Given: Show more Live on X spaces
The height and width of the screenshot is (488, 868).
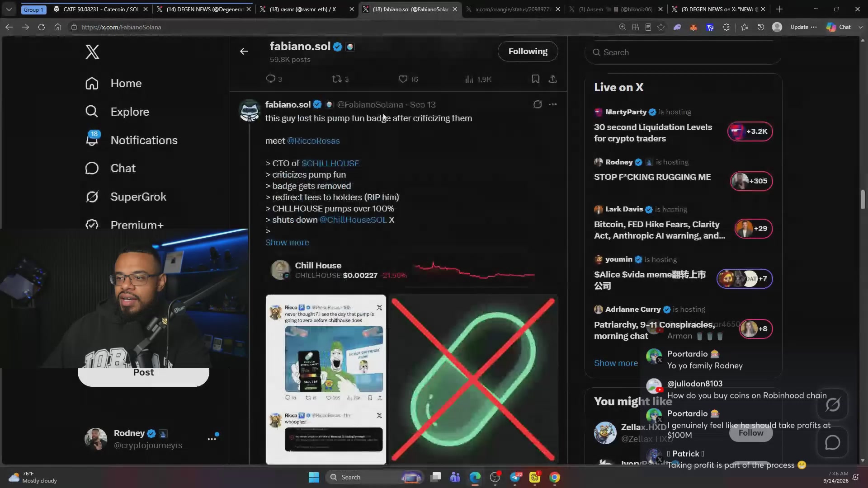Looking at the screenshot, I should click(616, 363).
